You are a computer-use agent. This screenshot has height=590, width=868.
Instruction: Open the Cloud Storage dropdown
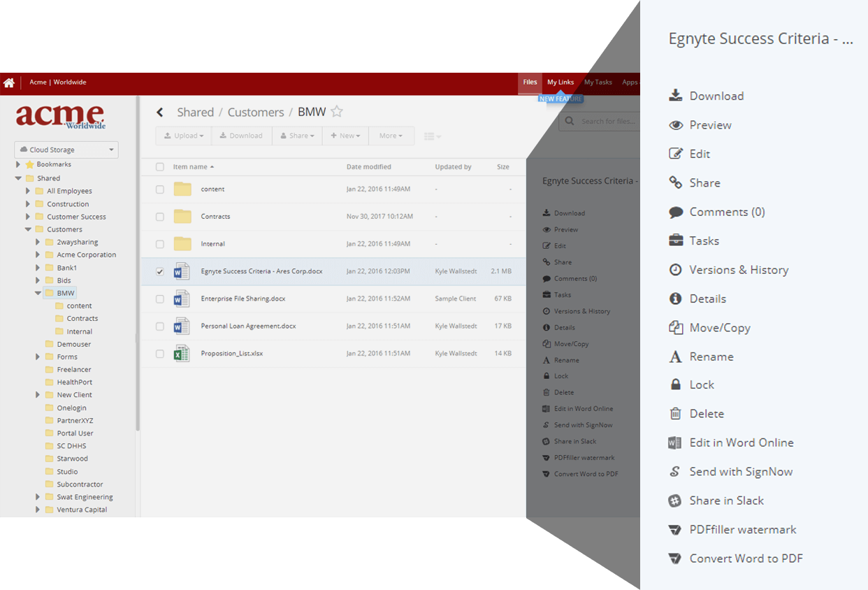coord(66,150)
